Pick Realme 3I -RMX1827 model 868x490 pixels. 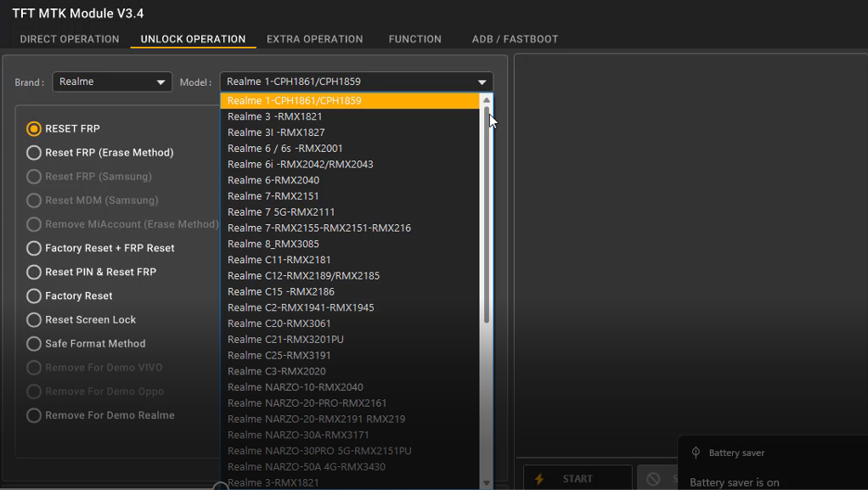coord(350,132)
